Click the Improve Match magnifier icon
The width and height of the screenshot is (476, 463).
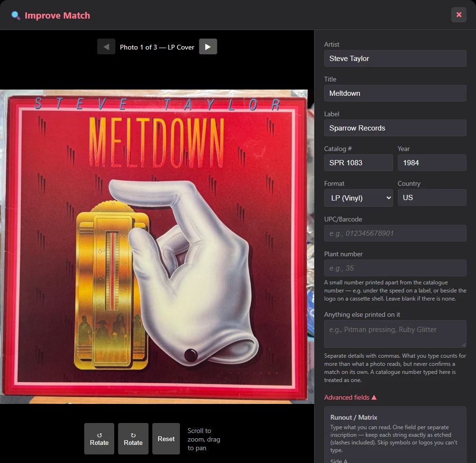(x=16, y=16)
